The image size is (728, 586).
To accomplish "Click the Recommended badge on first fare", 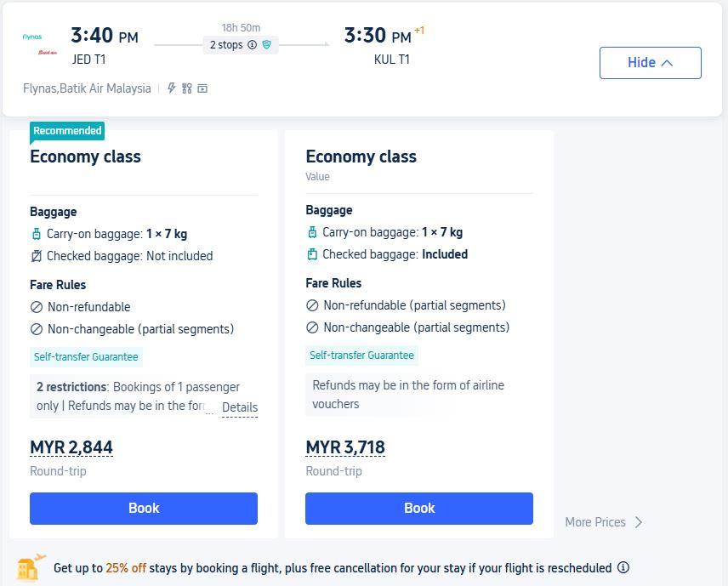I will click(67, 130).
